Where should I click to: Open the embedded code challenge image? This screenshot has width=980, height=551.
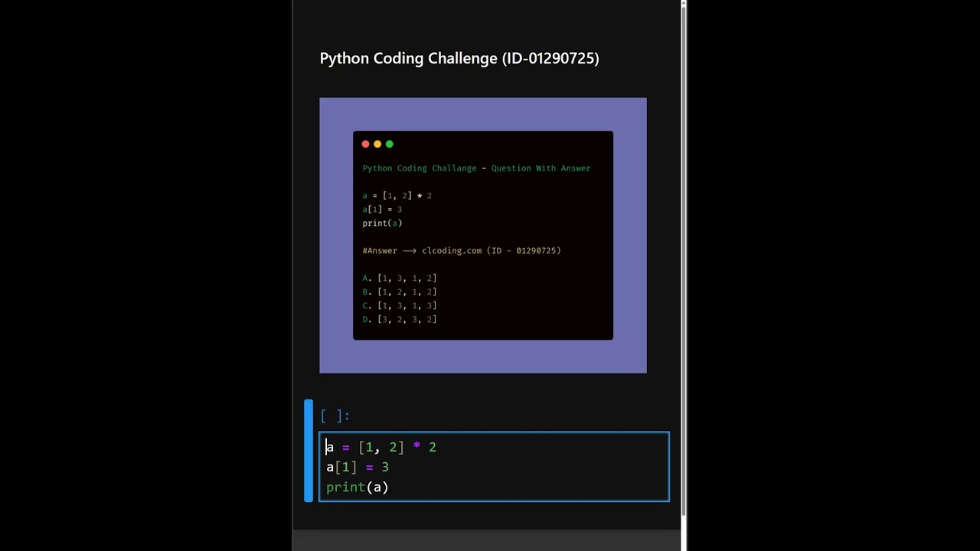click(483, 236)
